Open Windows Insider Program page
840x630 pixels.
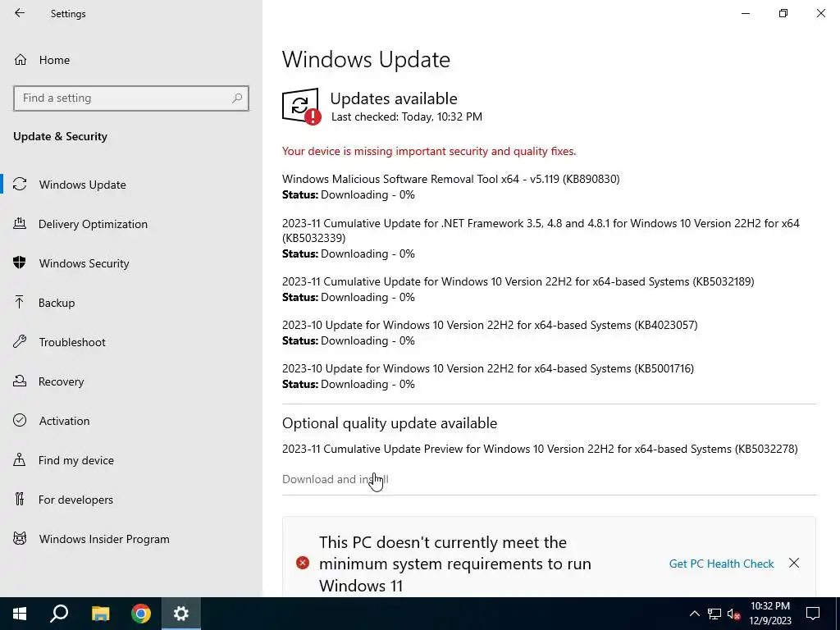pyautogui.click(x=104, y=539)
